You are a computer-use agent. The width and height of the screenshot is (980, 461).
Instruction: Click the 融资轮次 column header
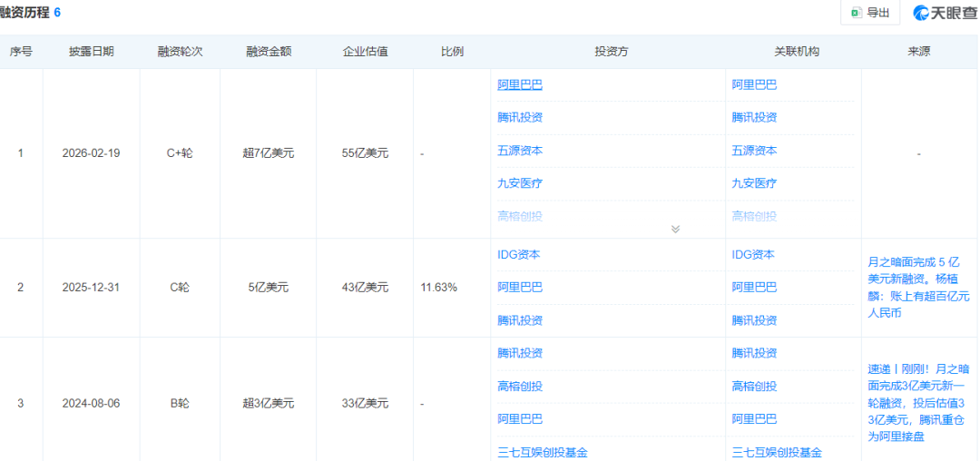[x=180, y=52]
